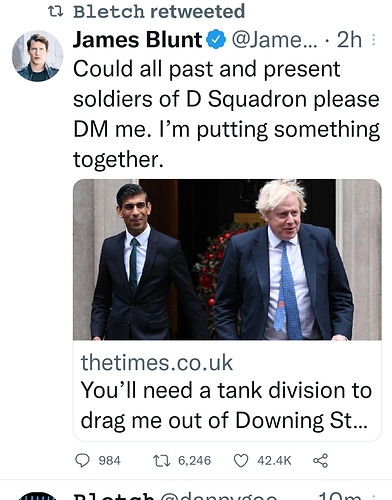Viewport: 392px width, 500px height.
Task: Open the reply bubble icon with 984
Action: point(82,461)
